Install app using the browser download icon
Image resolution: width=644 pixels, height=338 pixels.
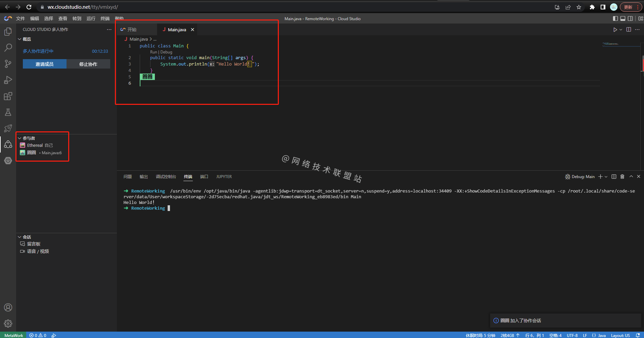557,7
